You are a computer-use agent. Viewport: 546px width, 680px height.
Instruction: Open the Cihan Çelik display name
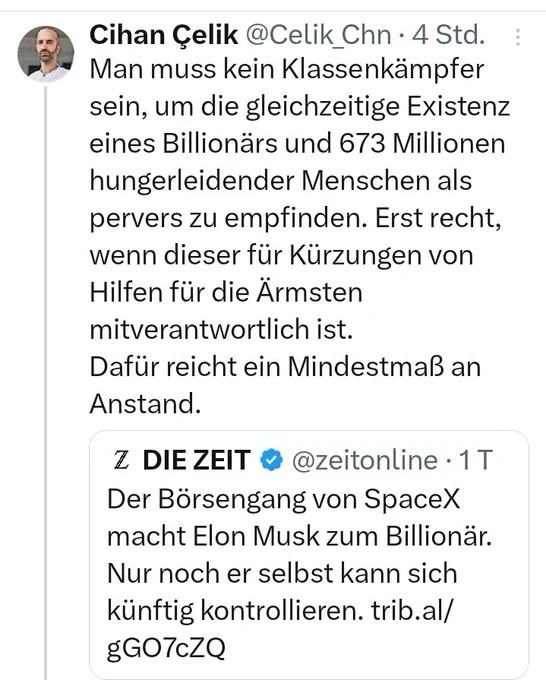pyautogui.click(x=164, y=35)
